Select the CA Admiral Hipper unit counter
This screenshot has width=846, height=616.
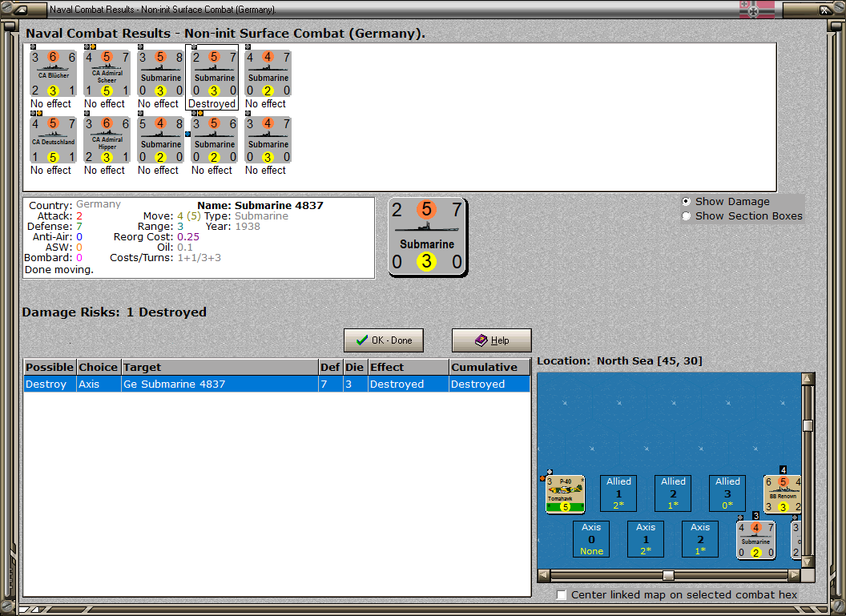[x=107, y=139]
